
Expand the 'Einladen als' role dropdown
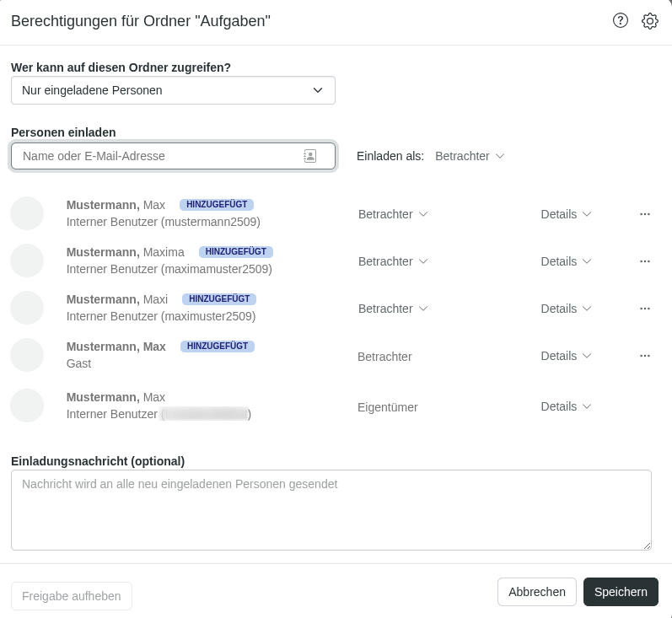470,156
